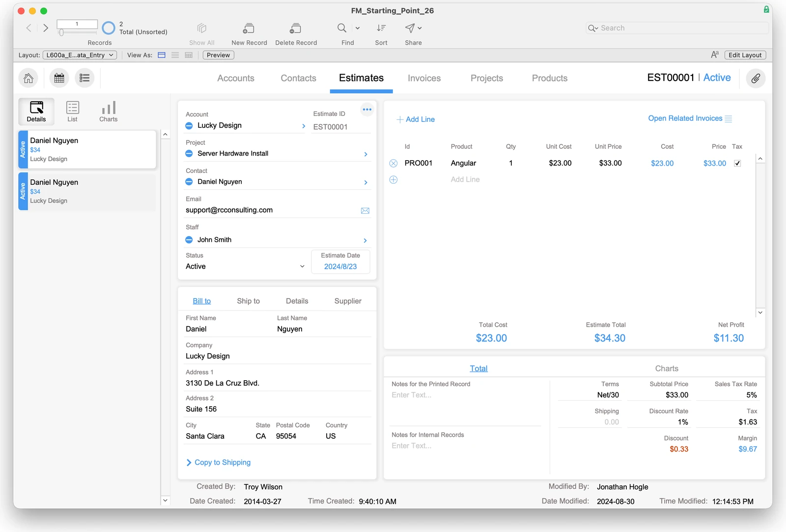Image resolution: width=786 pixels, height=532 pixels.
Task: Click the Estimate Date 2024/8/23
Action: (x=340, y=267)
